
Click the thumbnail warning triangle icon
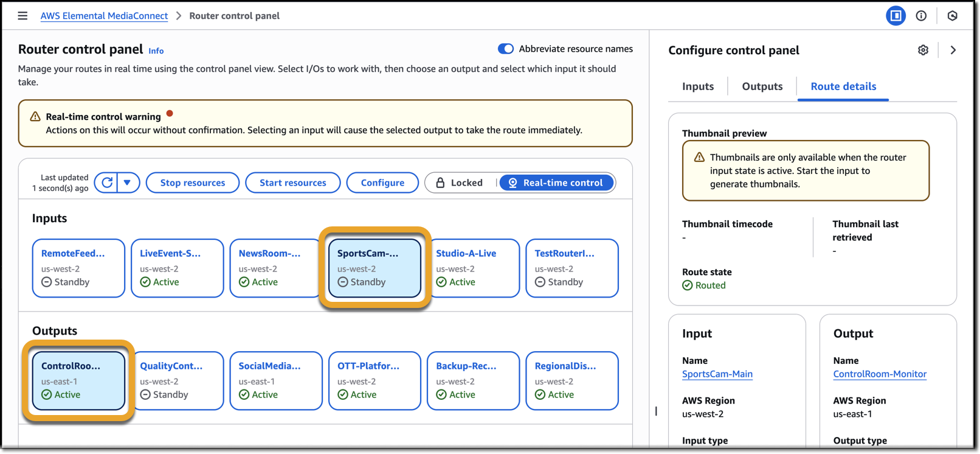(x=699, y=158)
